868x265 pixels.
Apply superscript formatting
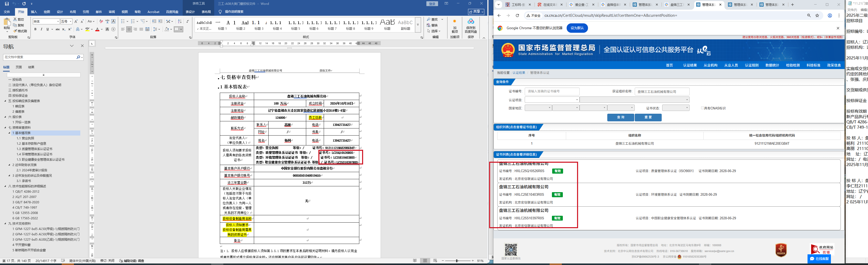tap(70, 29)
